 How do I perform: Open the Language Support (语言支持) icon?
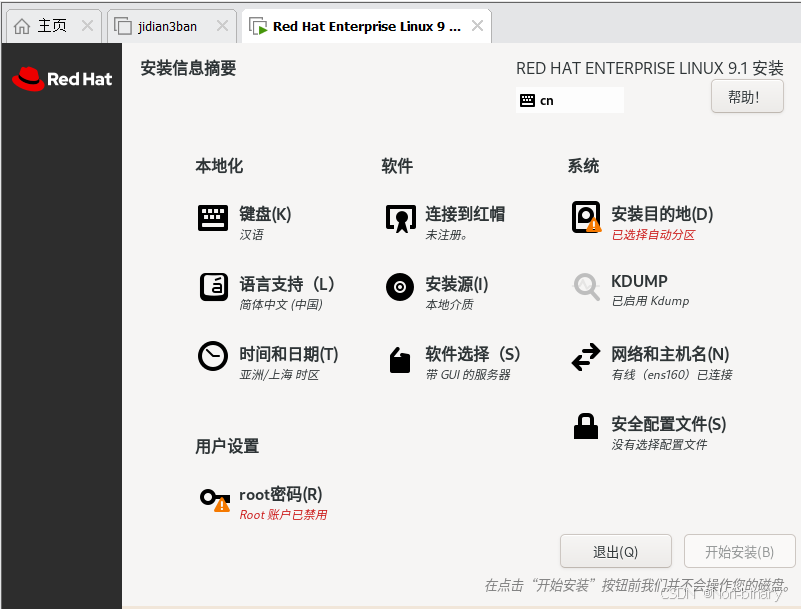pyautogui.click(x=214, y=287)
